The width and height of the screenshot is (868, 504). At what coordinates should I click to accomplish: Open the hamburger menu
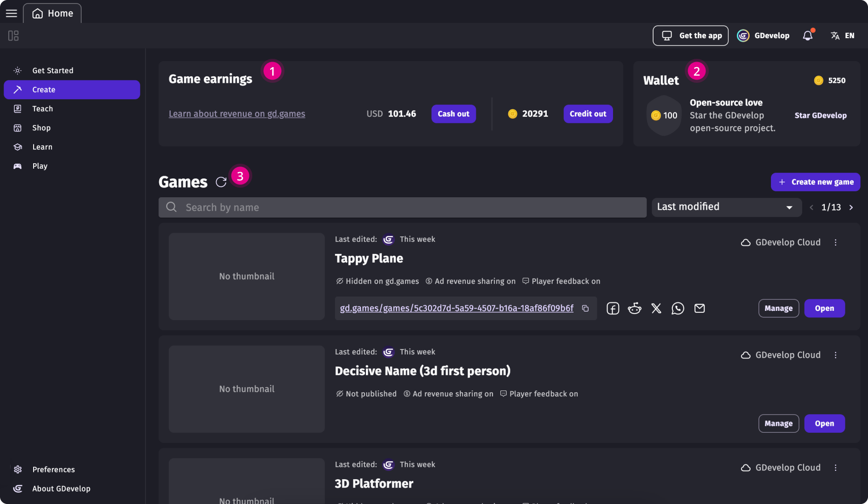(11, 13)
